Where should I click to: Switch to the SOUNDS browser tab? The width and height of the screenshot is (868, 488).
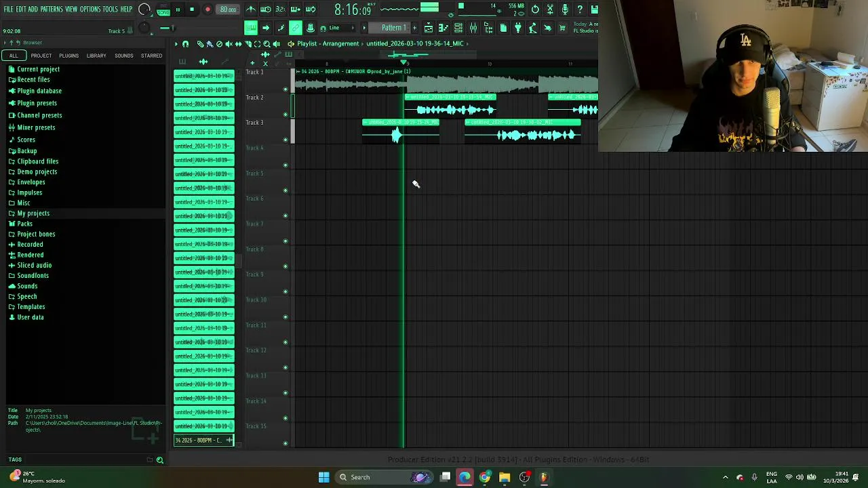coord(124,56)
